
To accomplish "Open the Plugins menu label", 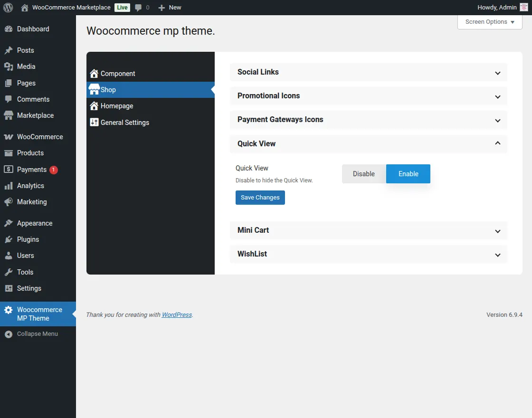I will click(x=28, y=239).
